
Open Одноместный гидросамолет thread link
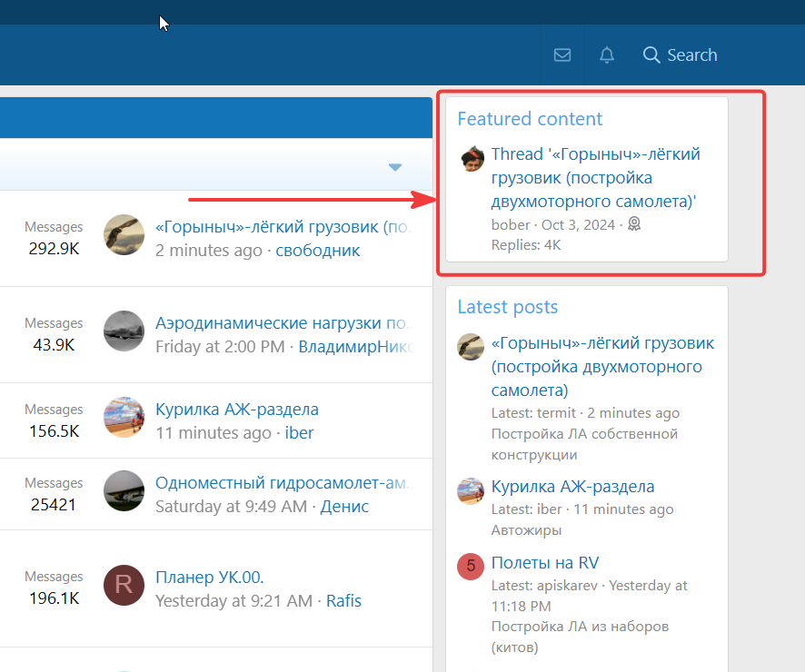(x=283, y=483)
